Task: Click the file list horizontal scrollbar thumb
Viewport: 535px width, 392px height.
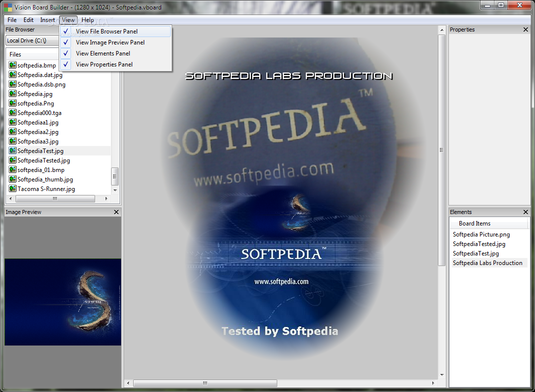Action: click(55, 198)
